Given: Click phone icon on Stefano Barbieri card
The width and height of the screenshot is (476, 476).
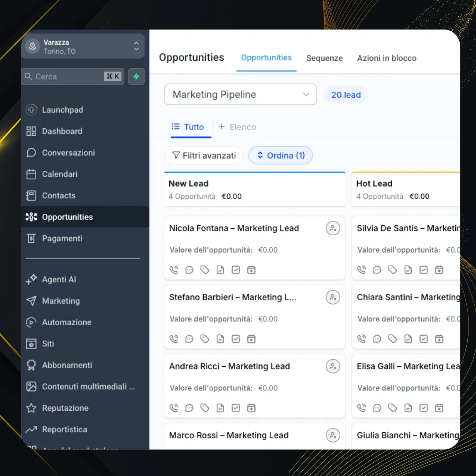Looking at the screenshot, I should point(174,339).
